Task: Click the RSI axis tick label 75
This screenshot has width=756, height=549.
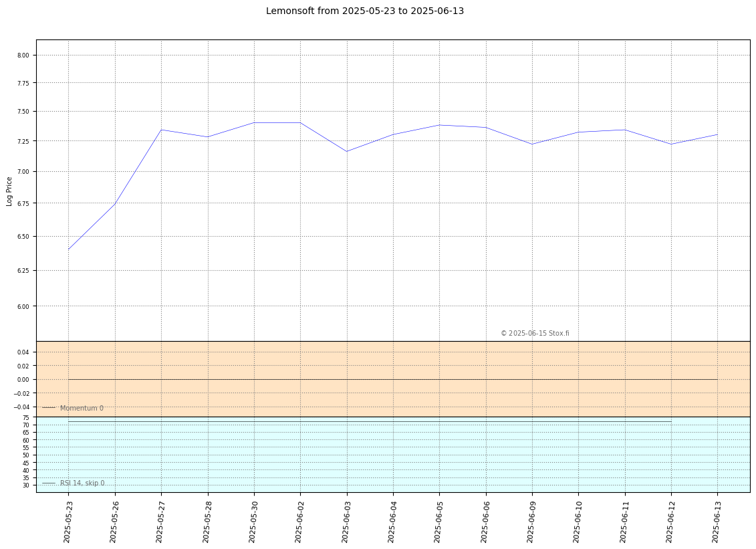Action: (26, 418)
